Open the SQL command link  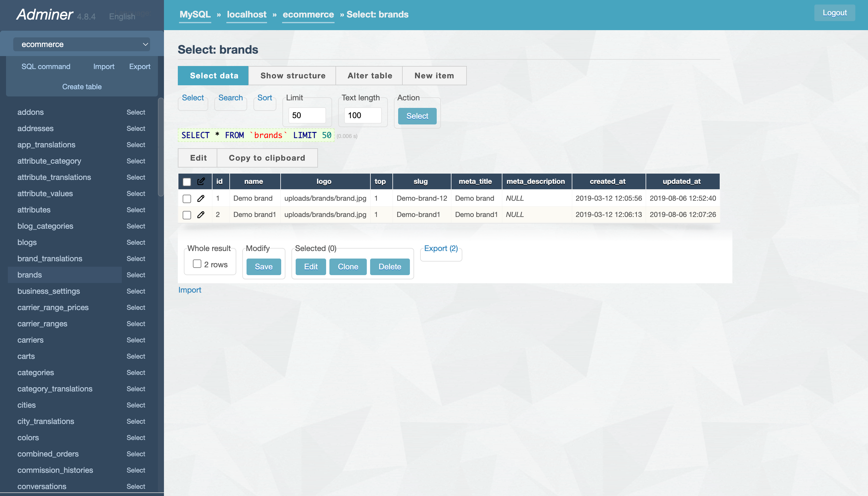(46, 66)
